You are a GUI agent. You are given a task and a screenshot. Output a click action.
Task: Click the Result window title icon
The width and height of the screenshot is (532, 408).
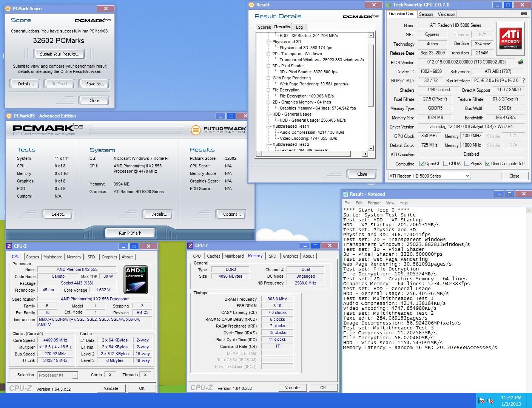coord(252,5)
